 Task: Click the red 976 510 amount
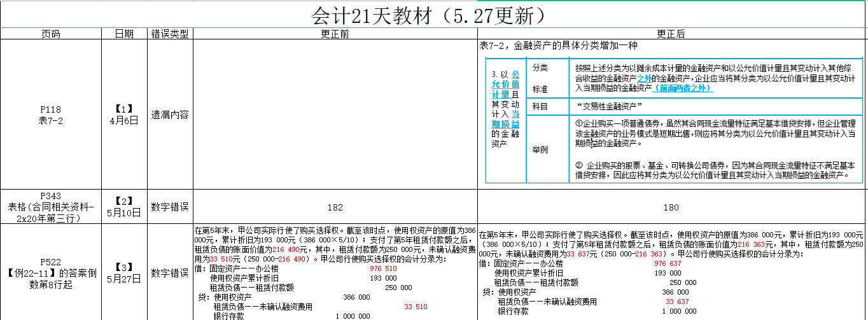(x=383, y=269)
